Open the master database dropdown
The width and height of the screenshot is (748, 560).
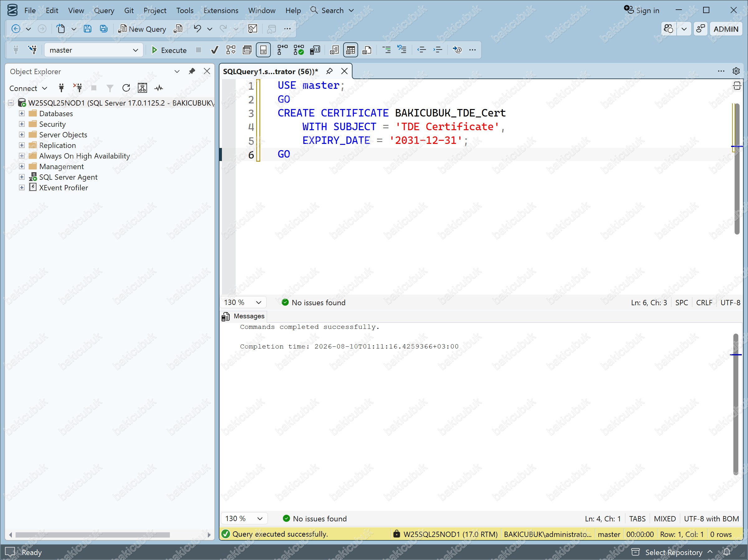coord(135,50)
